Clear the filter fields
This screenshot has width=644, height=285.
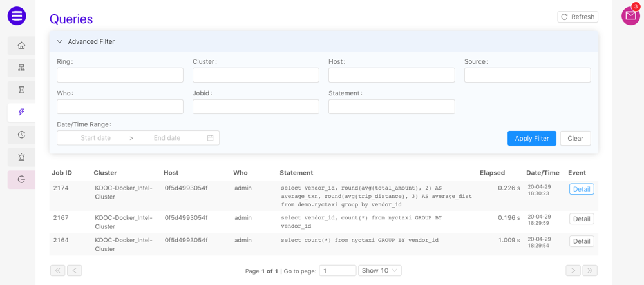575,138
